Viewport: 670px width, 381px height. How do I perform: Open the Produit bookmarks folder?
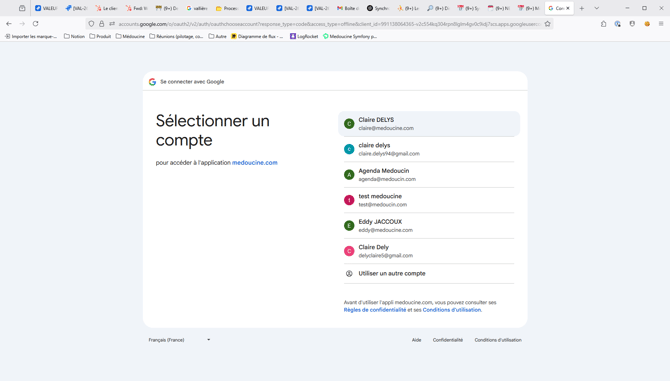click(100, 36)
